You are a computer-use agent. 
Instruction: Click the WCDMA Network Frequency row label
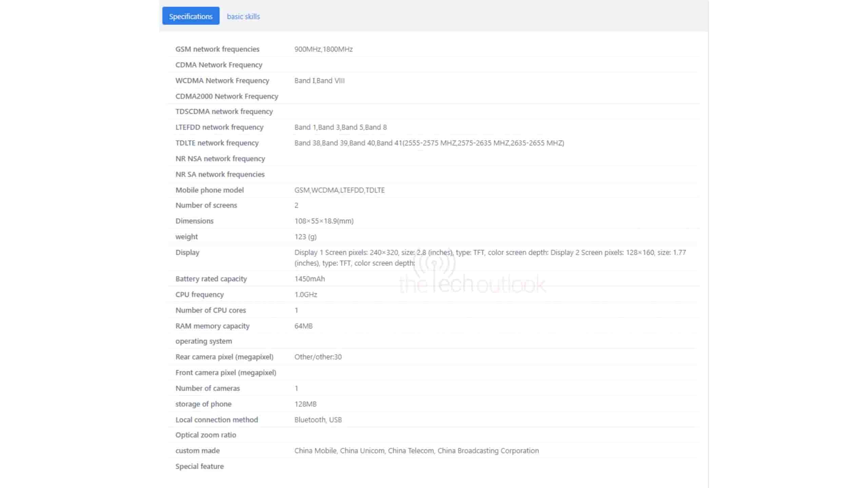point(222,81)
